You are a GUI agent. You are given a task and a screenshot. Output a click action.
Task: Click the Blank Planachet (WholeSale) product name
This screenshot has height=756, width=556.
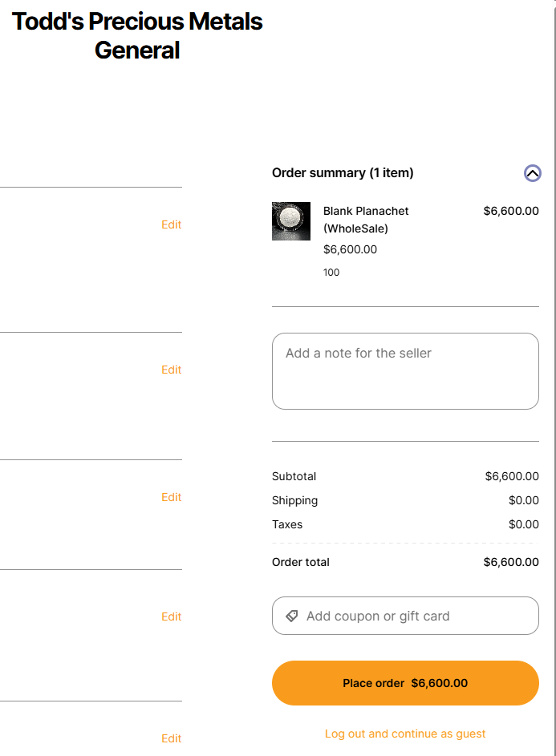(x=366, y=220)
